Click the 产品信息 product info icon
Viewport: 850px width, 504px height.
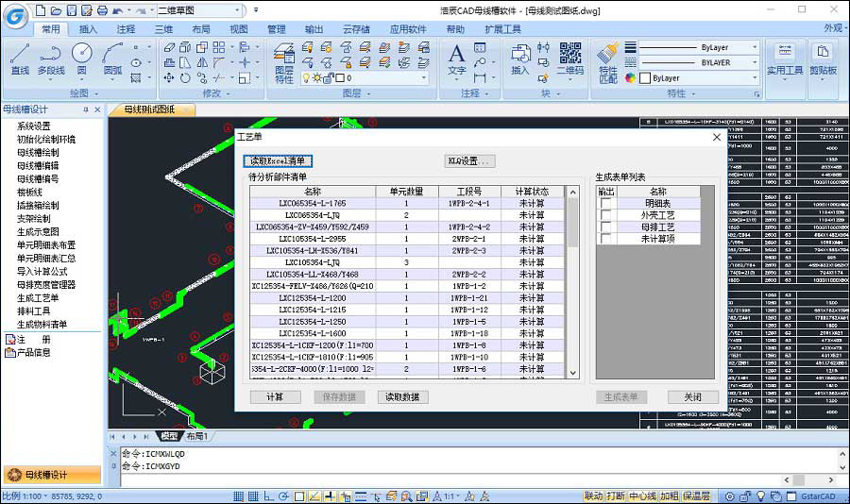[10, 352]
